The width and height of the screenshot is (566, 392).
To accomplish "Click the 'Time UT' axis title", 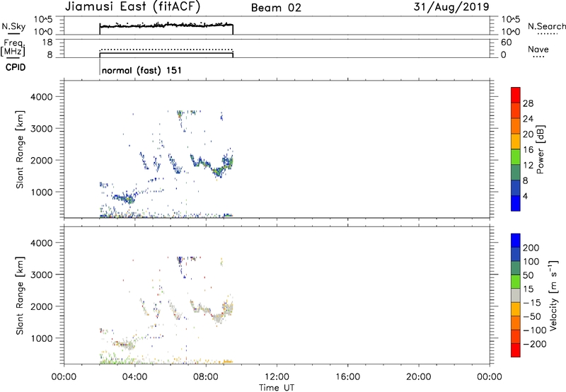I will (x=277, y=388).
